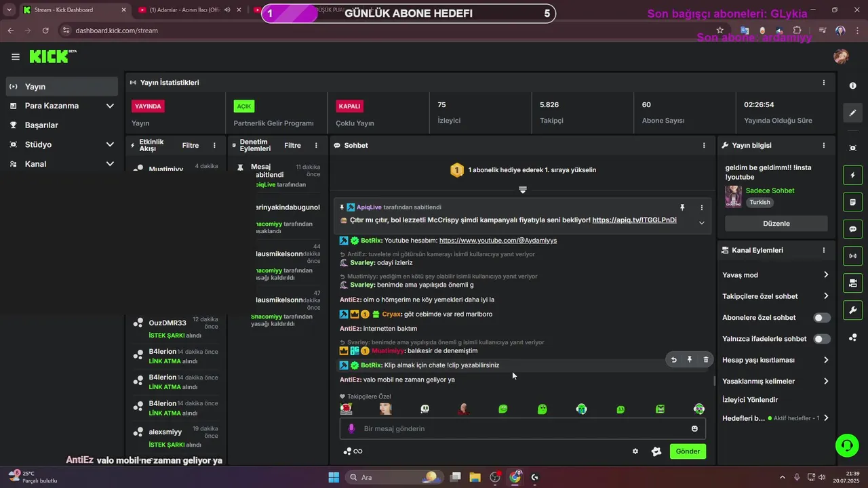
Task: Click the studio capture icon in right sidebar
Action: [852, 148]
